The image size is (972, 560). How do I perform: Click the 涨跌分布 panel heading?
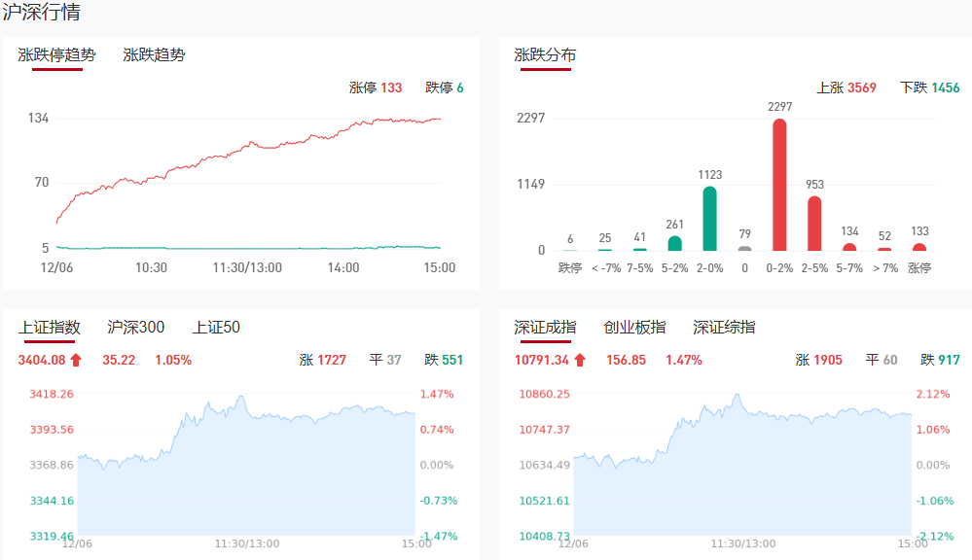(545, 55)
